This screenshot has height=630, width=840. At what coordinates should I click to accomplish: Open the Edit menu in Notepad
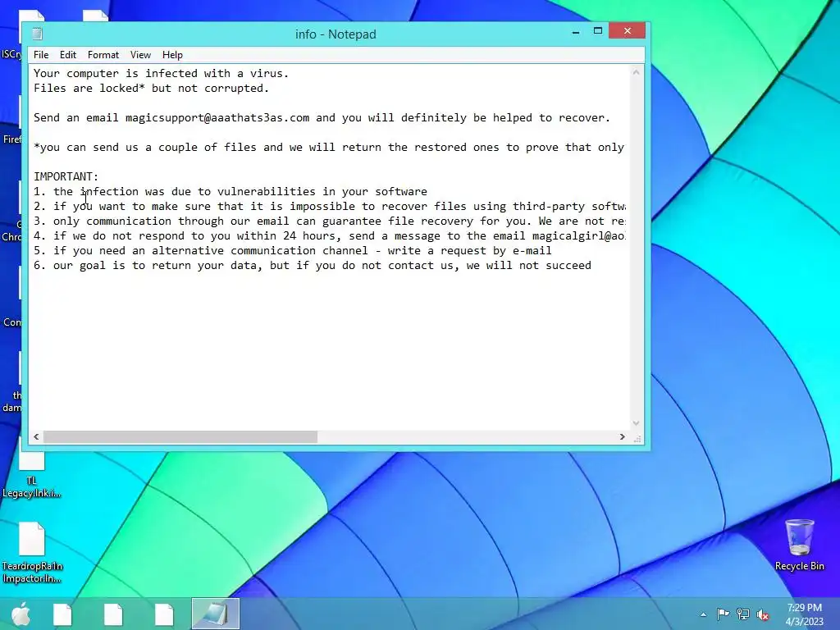[68, 55]
